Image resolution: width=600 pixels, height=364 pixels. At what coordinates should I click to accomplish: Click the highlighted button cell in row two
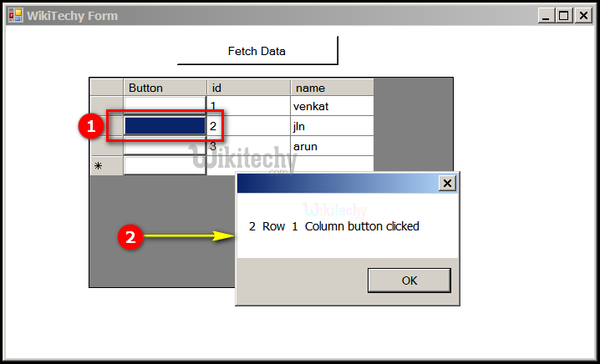pyautogui.click(x=165, y=126)
